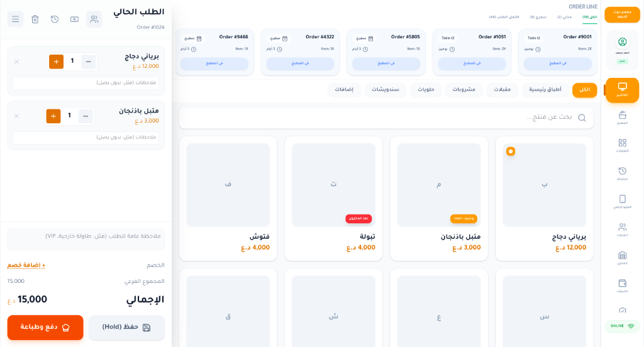Click the customers icon in the order panel header
Viewport: 644px width, 347px height.
(x=94, y=19)
